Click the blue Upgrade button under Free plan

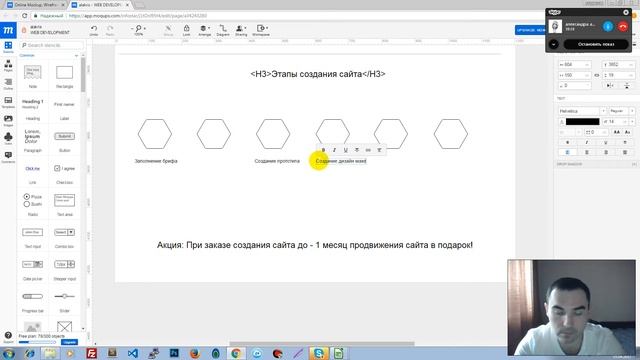[x=69, y=342]
